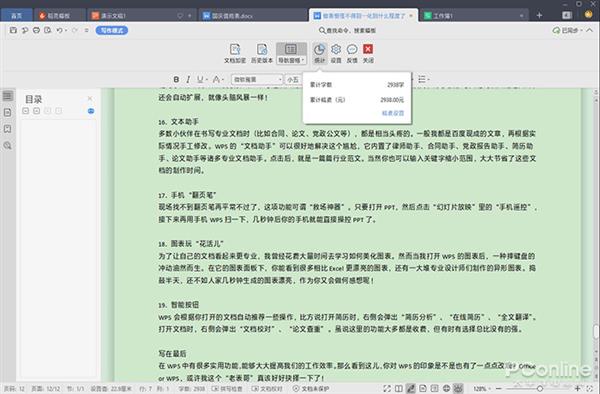Open the font color A dropdown
This screenshot has height=394, width=600.
[218, 79]
